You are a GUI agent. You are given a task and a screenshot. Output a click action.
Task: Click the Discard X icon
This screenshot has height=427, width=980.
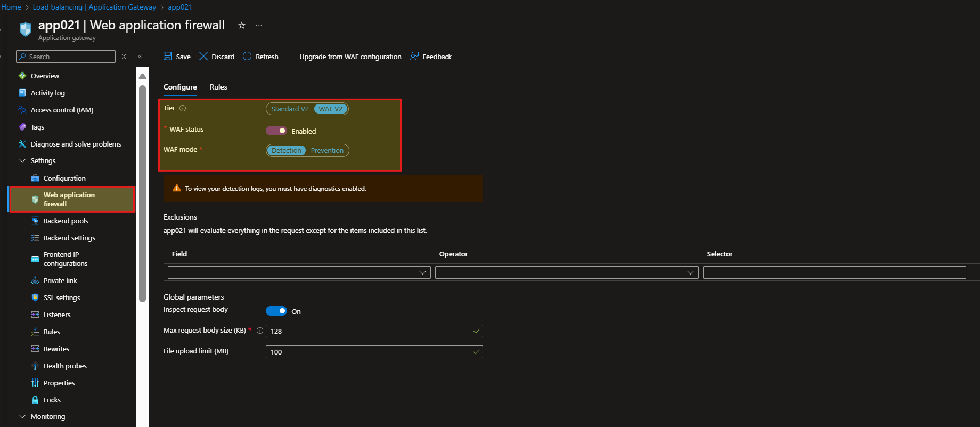(203, 56)
